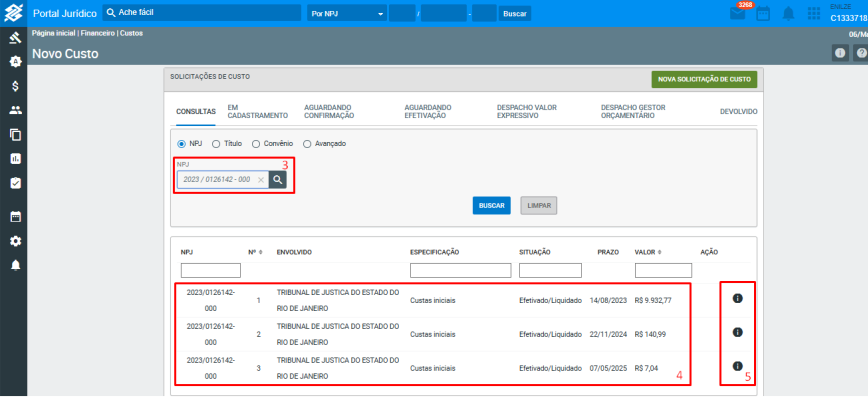Open the people icon in sidebar
Screen dimensions: 868x397
click(x=16, y=110)
